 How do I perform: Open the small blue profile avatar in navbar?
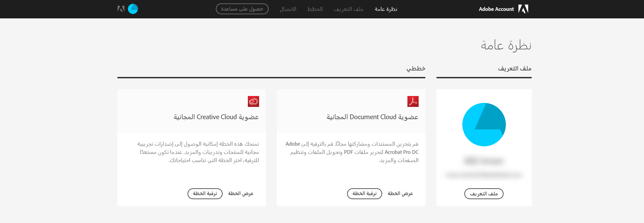pos(133,9)
